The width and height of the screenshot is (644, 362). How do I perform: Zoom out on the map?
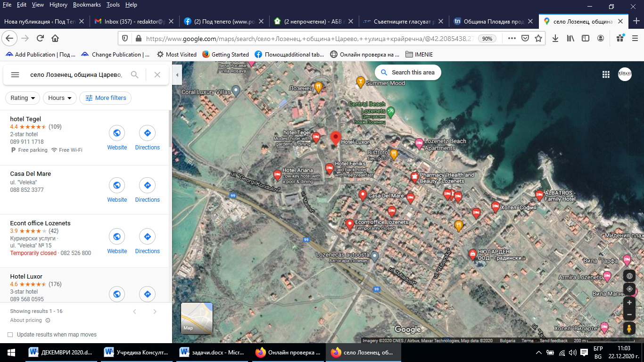[x=629, y=314]
